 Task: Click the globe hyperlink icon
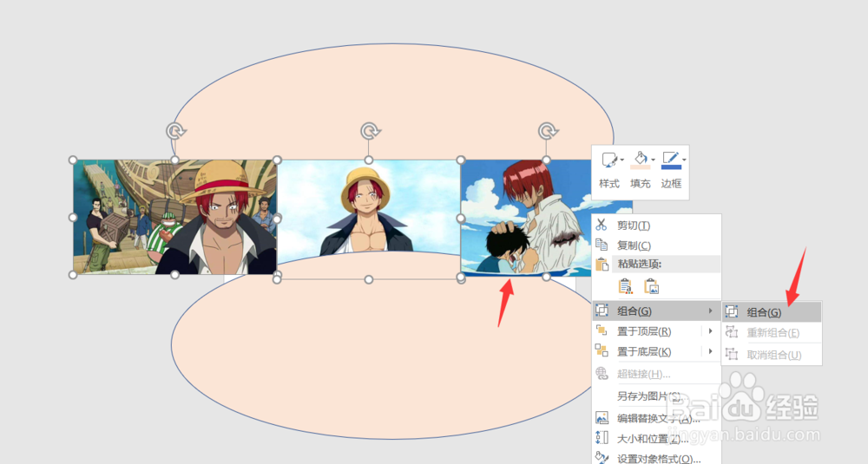click(x=602, y=373)
